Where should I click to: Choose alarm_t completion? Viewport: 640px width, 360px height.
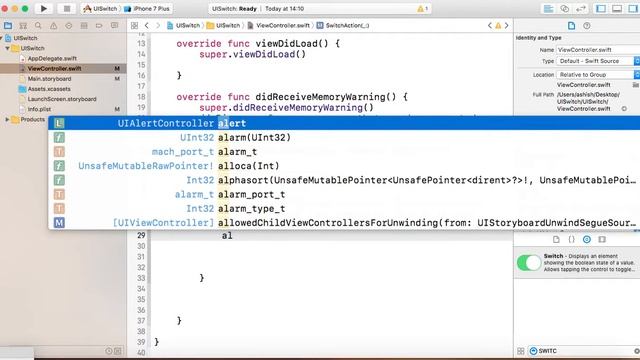click(x=344, y=152)
